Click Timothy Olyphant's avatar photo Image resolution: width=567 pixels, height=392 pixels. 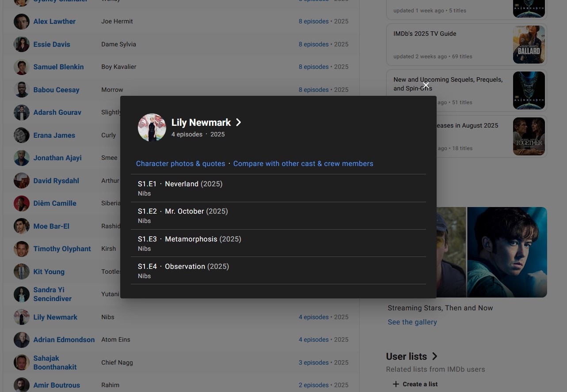[22, 249]
